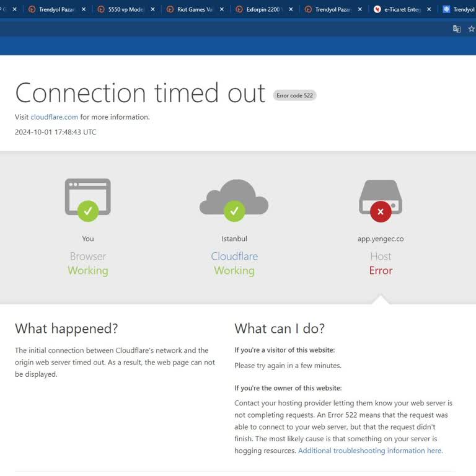The width and height of the screenshot is (476, 476).
Task: Open the cloudflare.com link
Action: (x=55, y=117)
